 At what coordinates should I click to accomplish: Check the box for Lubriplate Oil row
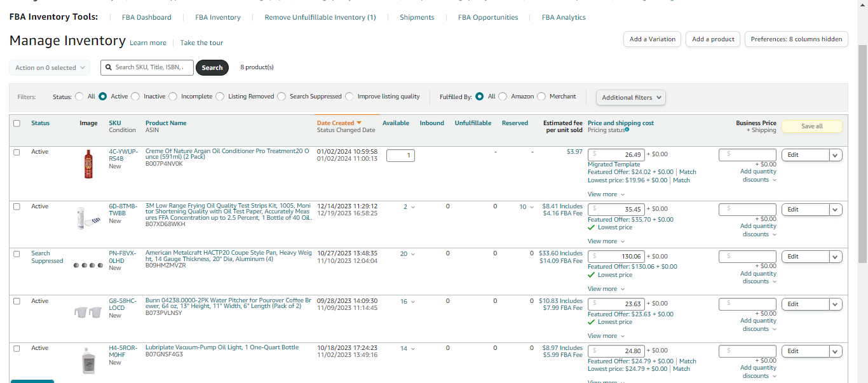17,349
